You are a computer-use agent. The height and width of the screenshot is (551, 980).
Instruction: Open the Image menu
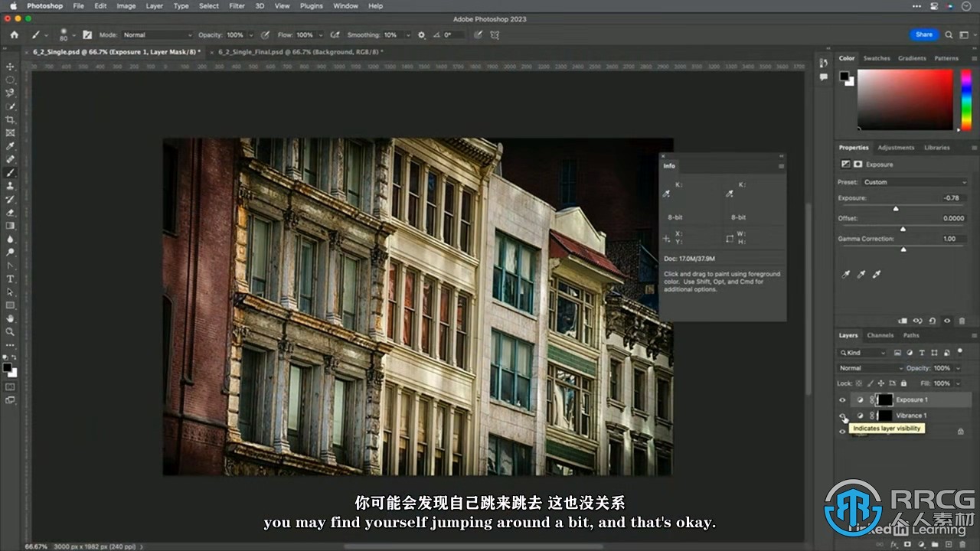click(x=126, y=6)
